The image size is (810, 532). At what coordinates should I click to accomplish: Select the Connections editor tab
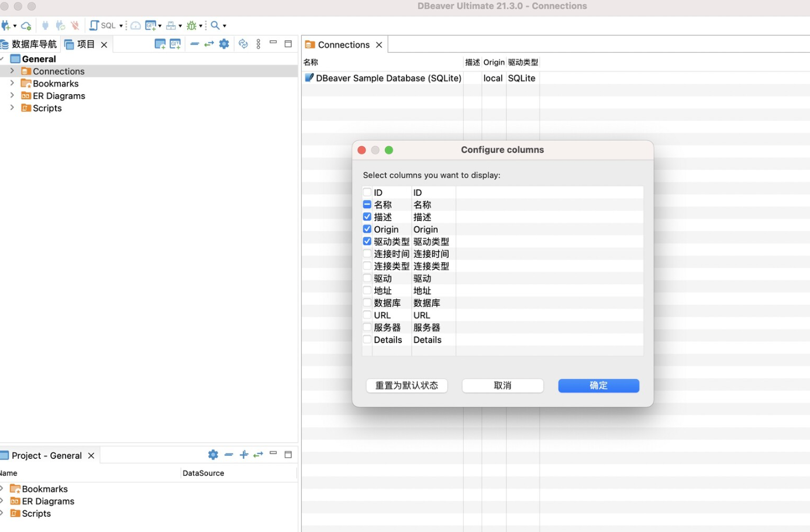click(343, 45)
